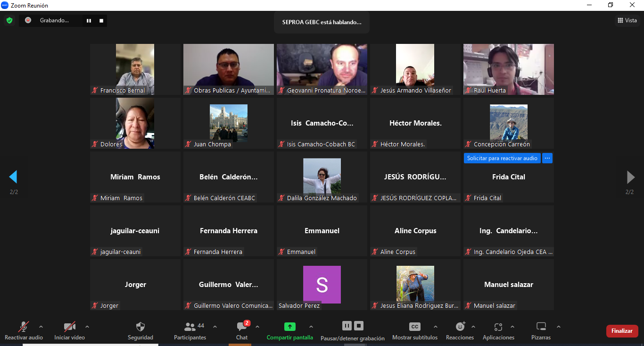Open the Aplicaciones icon
644x346 pixels.
click(498, 327)
